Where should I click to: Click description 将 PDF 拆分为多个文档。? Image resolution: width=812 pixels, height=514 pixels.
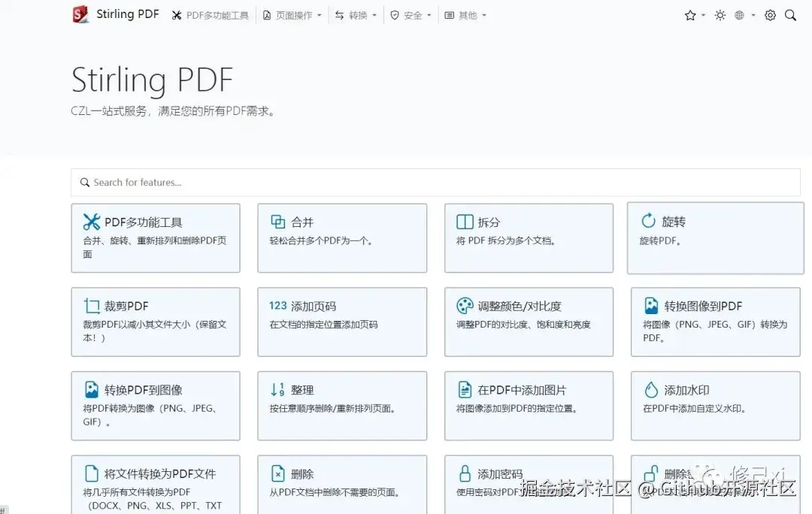tap(506, 240)
